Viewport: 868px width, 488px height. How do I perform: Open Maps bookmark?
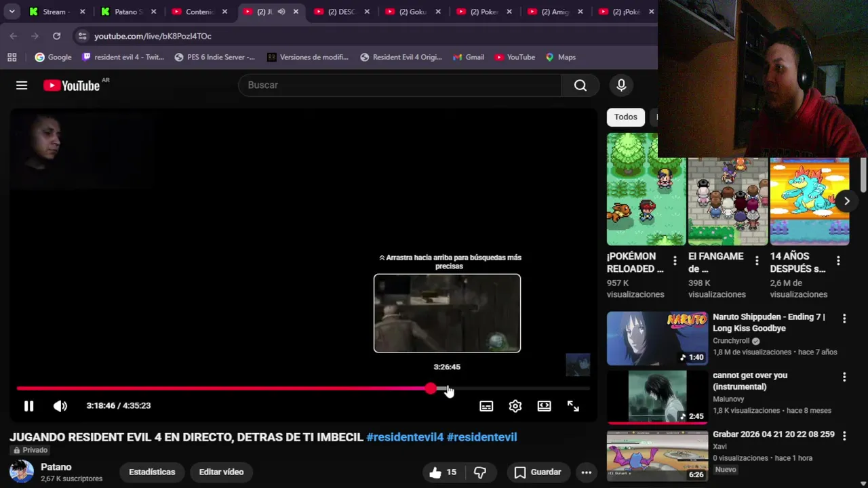point(560,57)
